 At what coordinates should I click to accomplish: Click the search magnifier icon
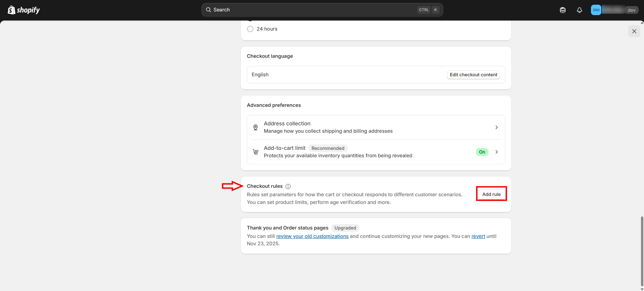(x=209, y=10)
